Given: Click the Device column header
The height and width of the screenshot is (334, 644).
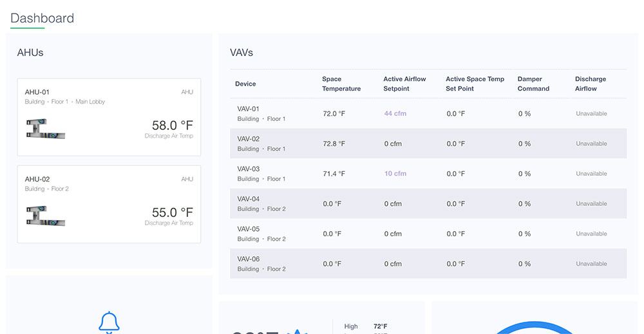Looking at the screenshot, I should click(245, 84).
